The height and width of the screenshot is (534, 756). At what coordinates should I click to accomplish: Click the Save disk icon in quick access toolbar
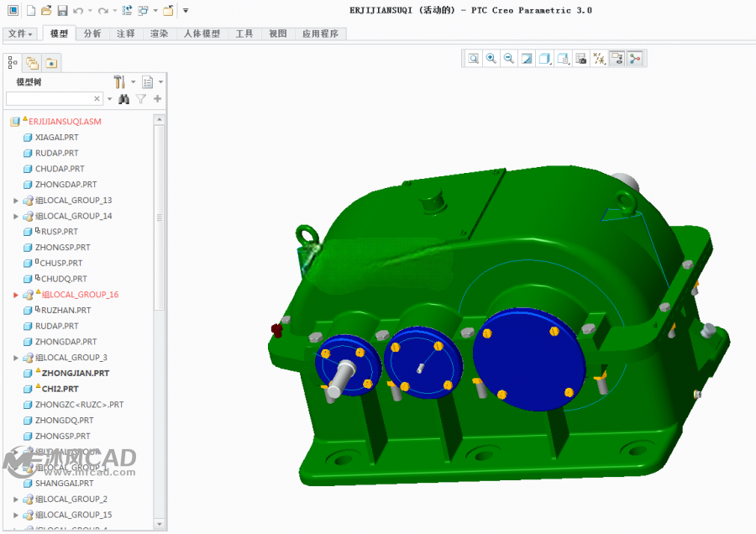click(63, 11)
